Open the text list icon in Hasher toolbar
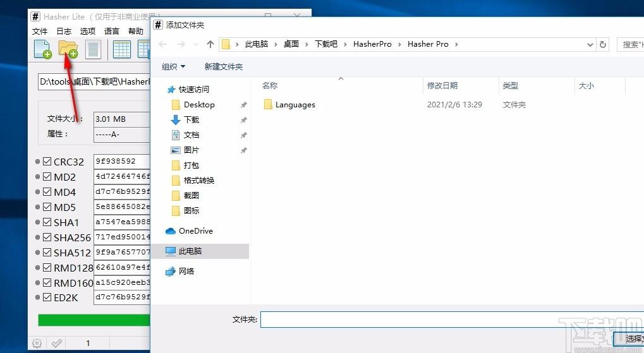644x353 pixels. pos(93,49)
